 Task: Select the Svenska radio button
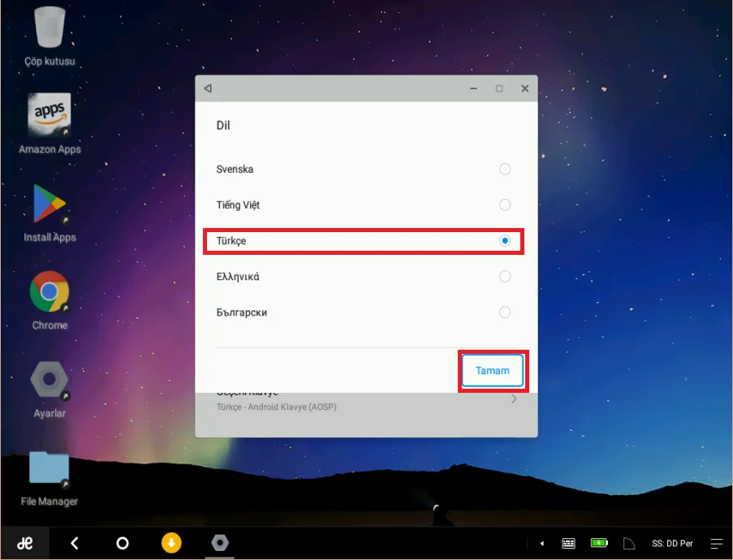pos(505,170)
